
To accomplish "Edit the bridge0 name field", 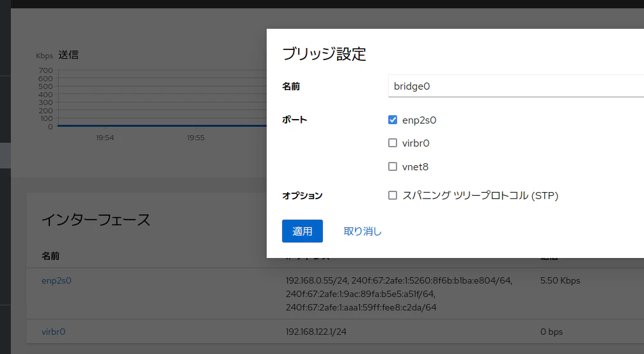I will pos(516,86).
